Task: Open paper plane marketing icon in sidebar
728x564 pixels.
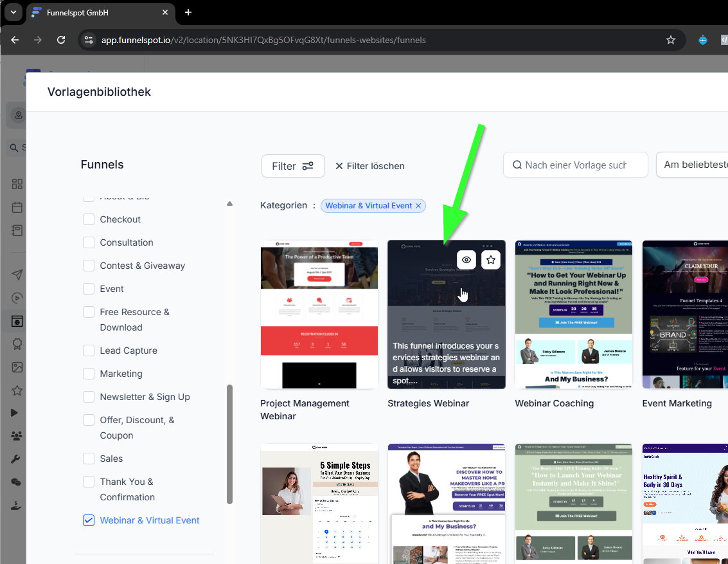Action: coord(17,275)
